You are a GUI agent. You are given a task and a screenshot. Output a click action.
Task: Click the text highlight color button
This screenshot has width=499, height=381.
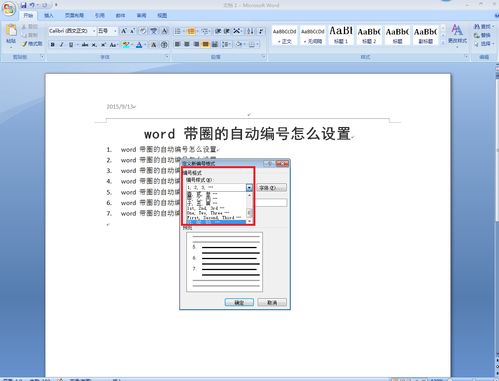pyautogui.click(x=125, y=45)
